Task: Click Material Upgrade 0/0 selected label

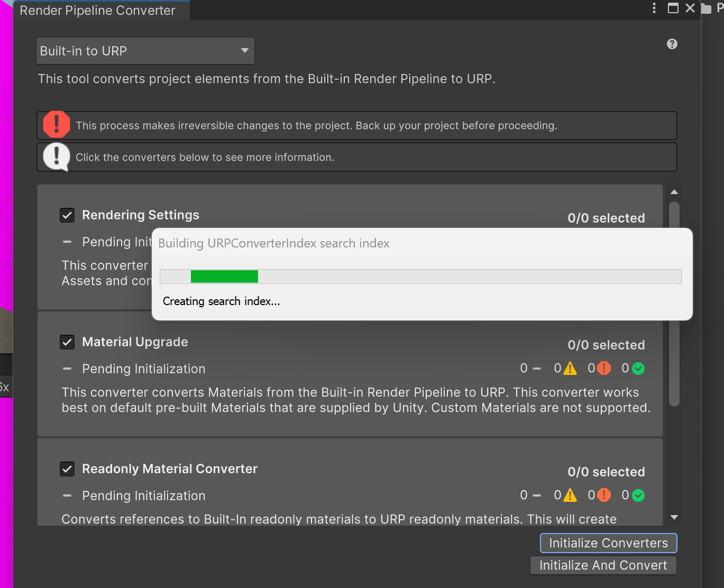Action: click(x=606, y=345)
